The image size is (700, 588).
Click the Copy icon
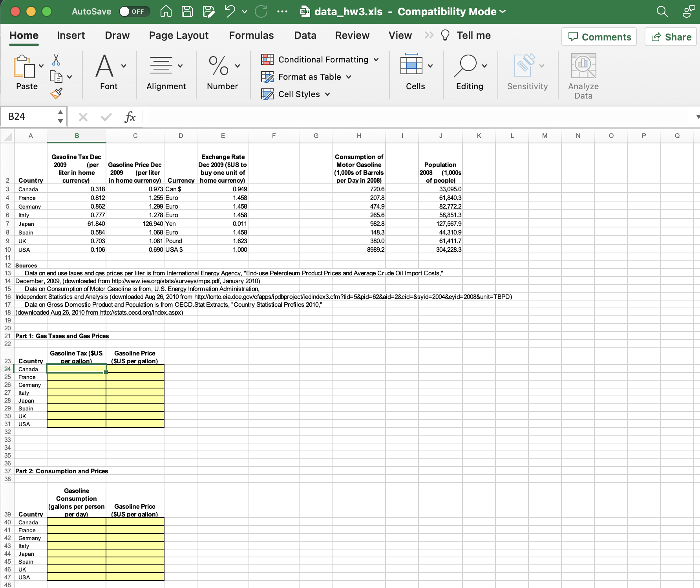[x=56, y=77]
